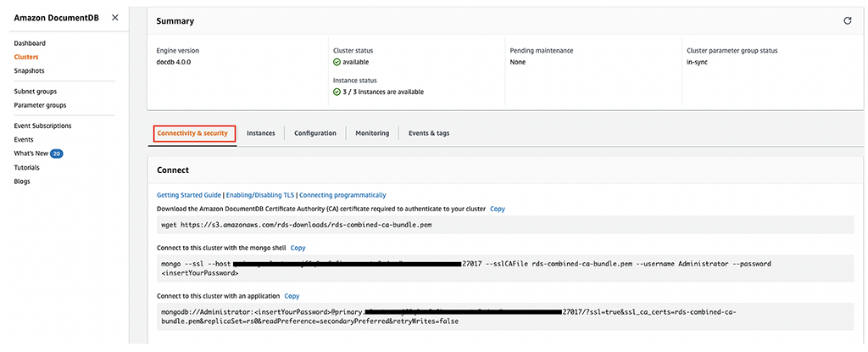This screenshot has width=868, height=352.
Task: Click the 20 badge next to What's New
Action: pyautogui.click(x=57, y=154)
